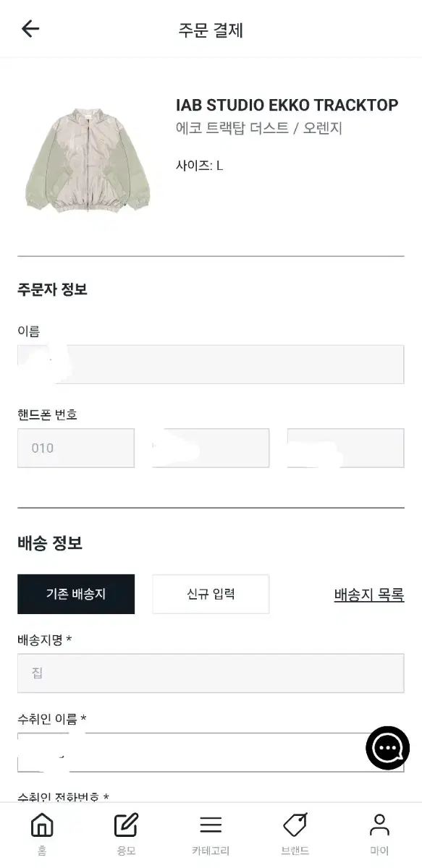Select the 기존 배송지 option
The image size is (422, 868).
76,594
